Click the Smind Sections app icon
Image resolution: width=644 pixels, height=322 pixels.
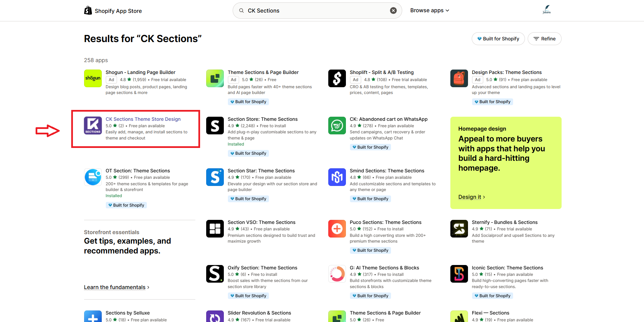337,177
